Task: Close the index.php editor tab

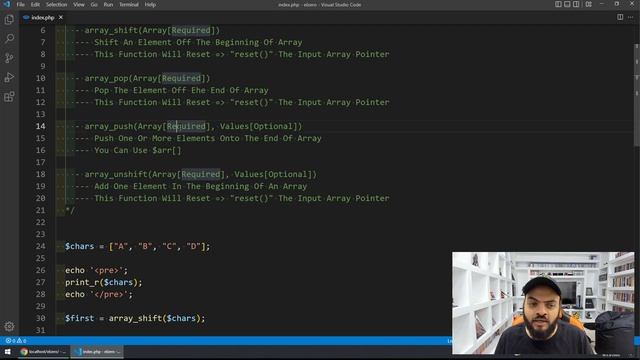Action: (x=61, y=17)
